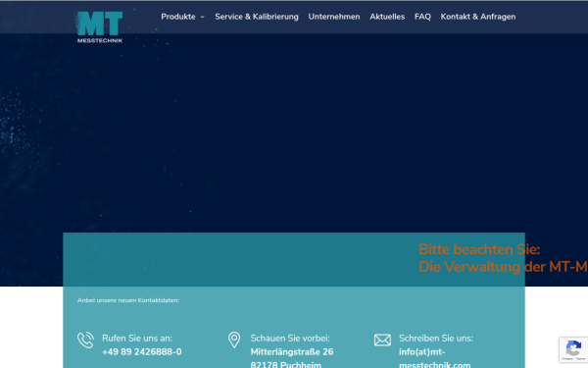The height and width of the screenshot is (368, 588).
Task: Click 'Anbei unsere neuen Kontaktdaten:' text
Action: click(128, 300)
